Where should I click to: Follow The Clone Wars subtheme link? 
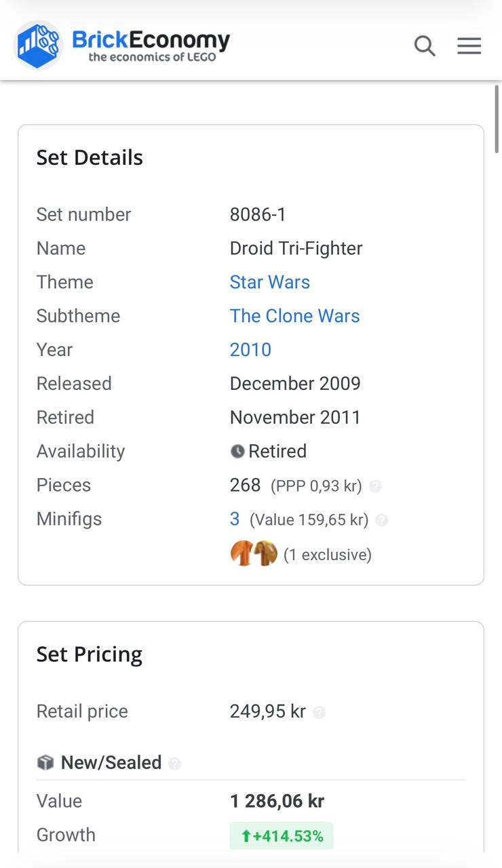(x=295, y=316)
